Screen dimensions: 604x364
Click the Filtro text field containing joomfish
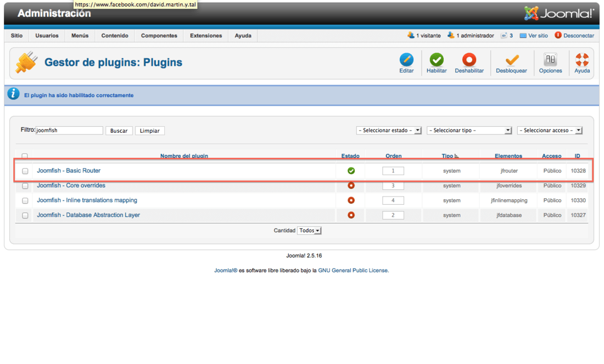69,131
